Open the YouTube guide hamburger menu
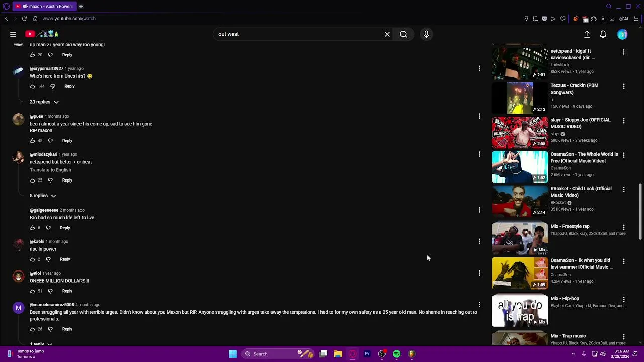This screenshot has width=644, height=362. (13, 34)
